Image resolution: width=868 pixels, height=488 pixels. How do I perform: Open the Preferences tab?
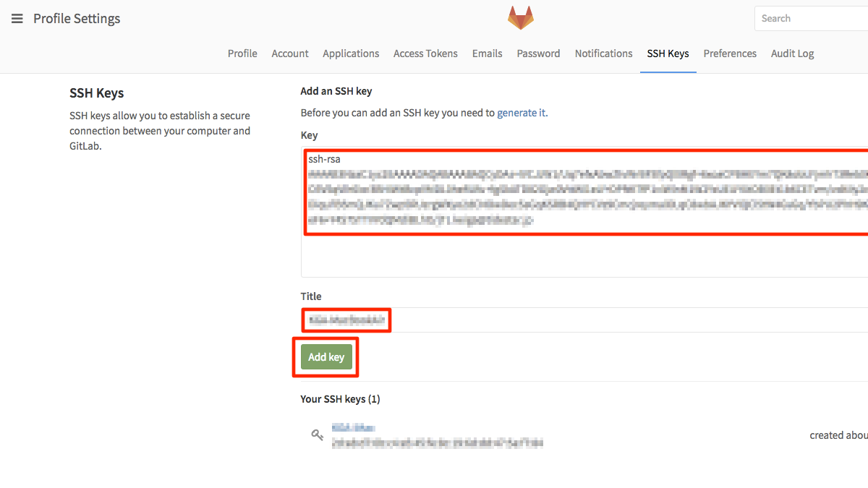tap(730, 53)
